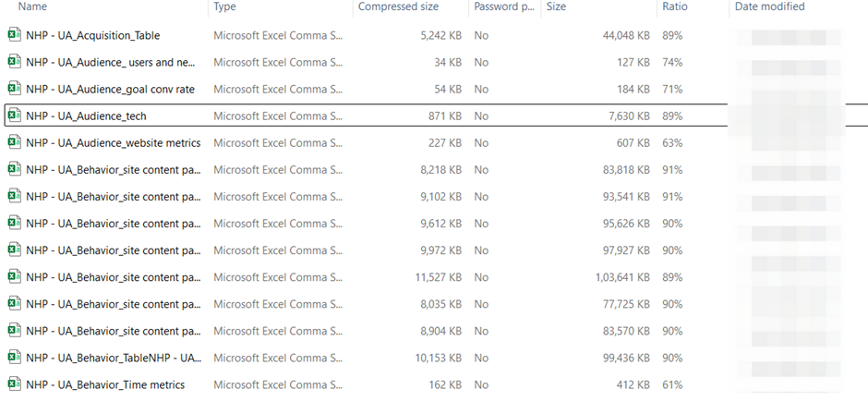Screen dimensions: 868x414
Task: Click the Excel icon of UA_Audience_tech file
Action: coord(14,116)
